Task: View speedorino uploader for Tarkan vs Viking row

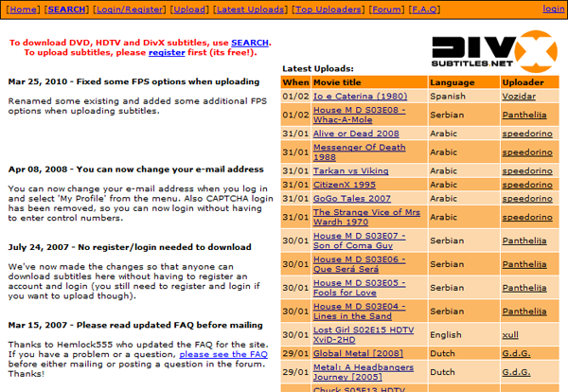Action: tap(527, 171)
